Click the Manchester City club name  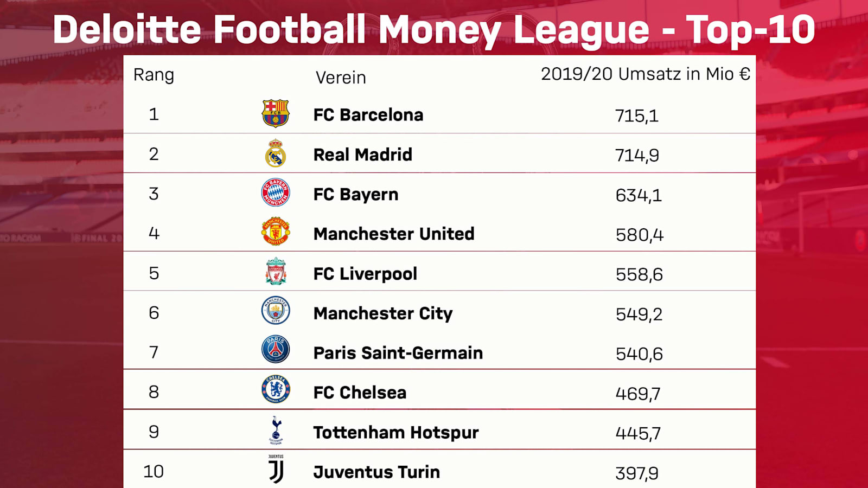(x=382, y=313)
